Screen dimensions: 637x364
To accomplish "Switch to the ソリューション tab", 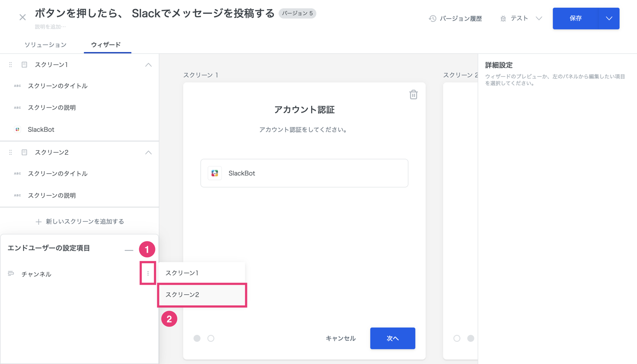I will (45, 45).
